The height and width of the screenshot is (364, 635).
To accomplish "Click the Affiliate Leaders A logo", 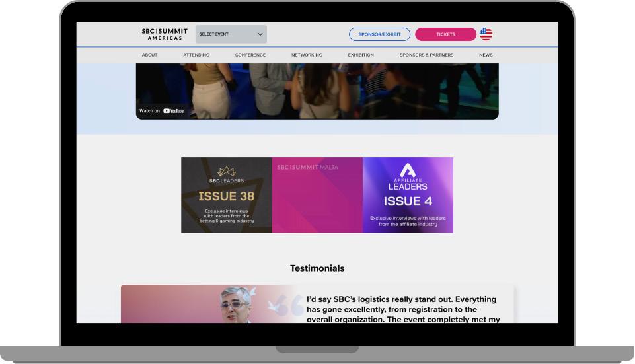I will click(408, 170).
